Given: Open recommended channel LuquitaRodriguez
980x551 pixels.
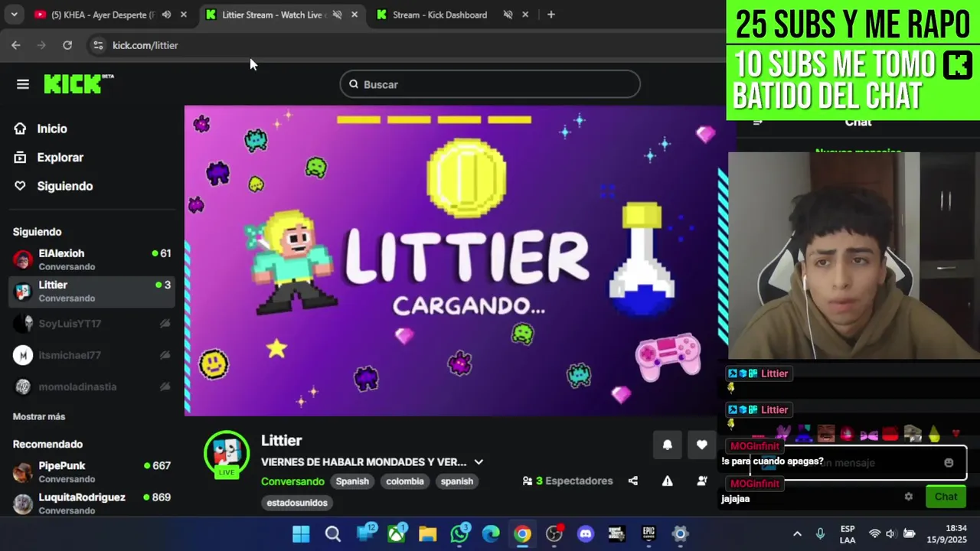Looking at the screenshot, I should pyautogui.click(x=92, y=503).
